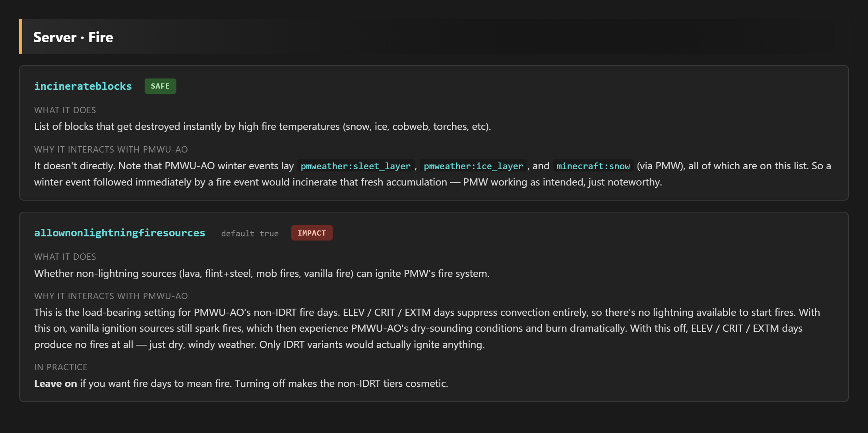Click 'WHY IT INTERACTS WITH PMWU-AO' in incinerateblocks card
868x433 pixels.
tap(111, 149)
